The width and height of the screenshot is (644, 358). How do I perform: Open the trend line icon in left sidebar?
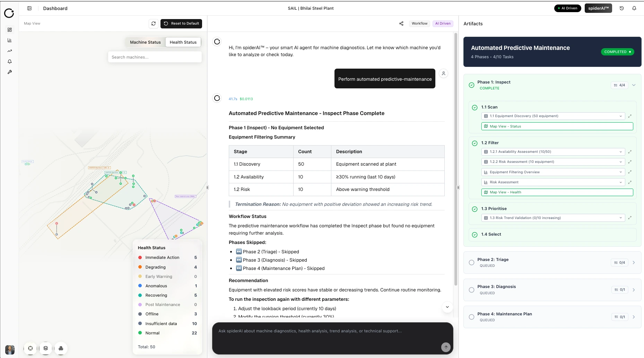(10, 51)
